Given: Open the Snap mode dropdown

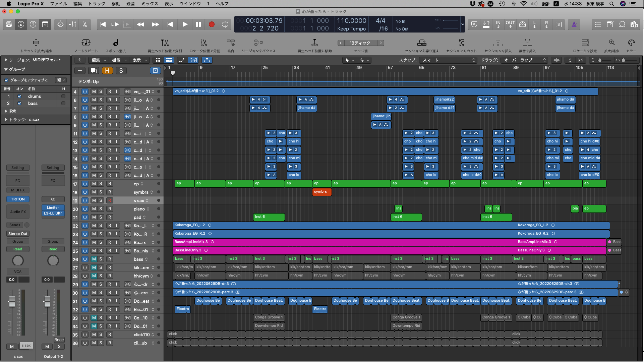Looking at the screenshot, I should [x=449, y=60].
